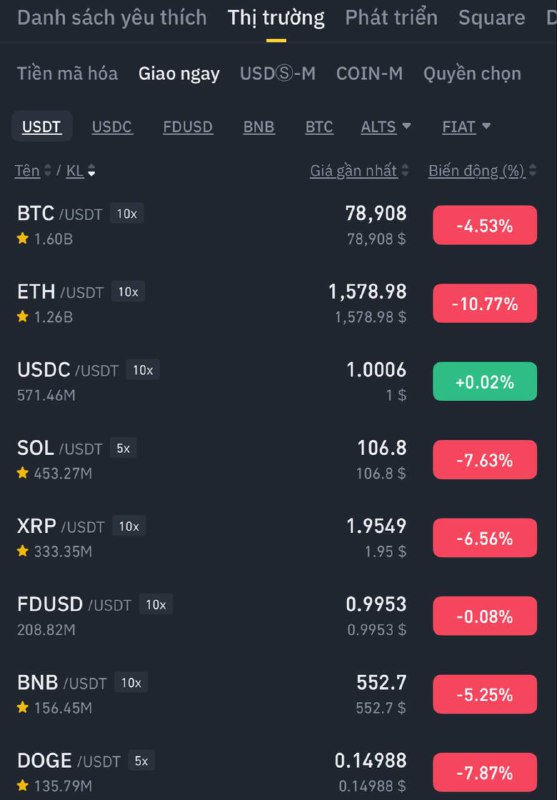557x800 pixels.
Task: Remove the star favorite from SOL/USDT
Action: coord(22,473)
